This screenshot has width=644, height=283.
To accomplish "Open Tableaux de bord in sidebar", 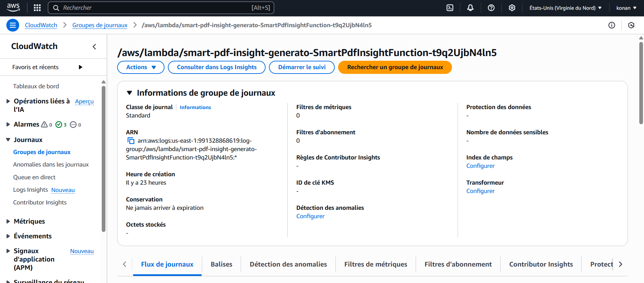I will (x=36, y=86).
